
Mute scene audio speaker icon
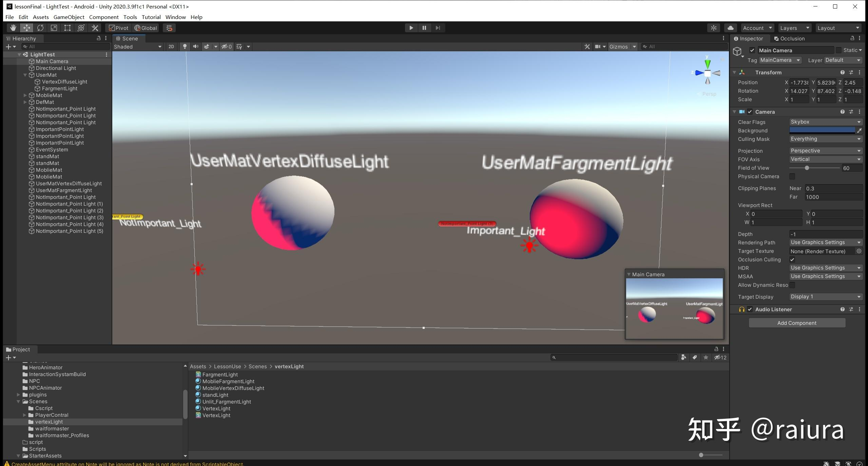coord(196,46)
